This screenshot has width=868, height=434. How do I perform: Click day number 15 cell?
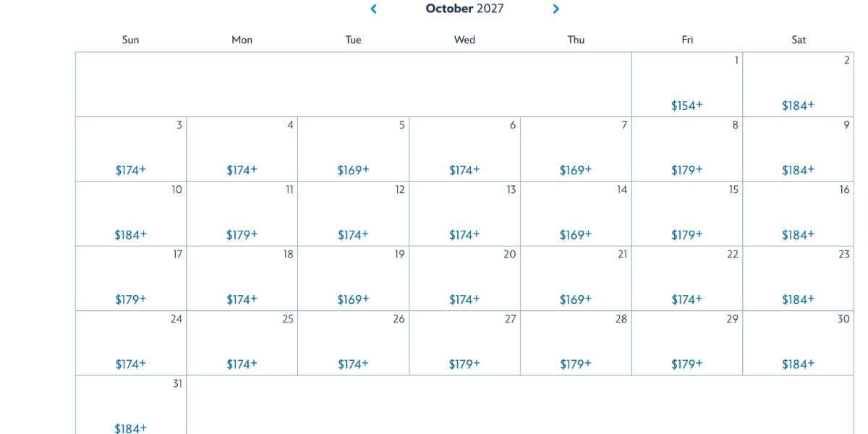[x=687, y=213]
